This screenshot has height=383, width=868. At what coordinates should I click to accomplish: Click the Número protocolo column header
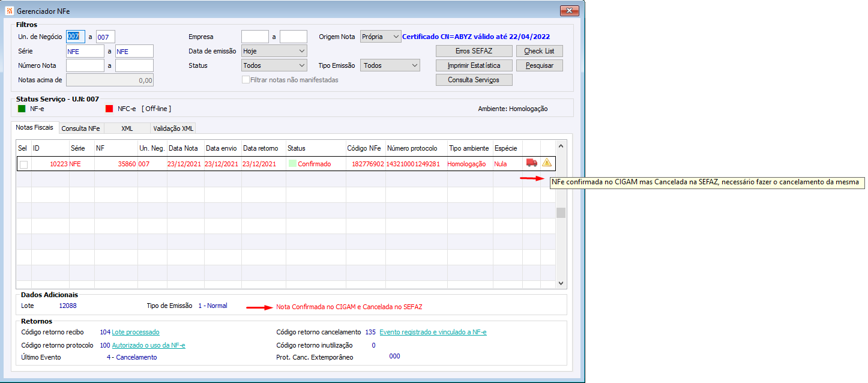coord(416,148)
